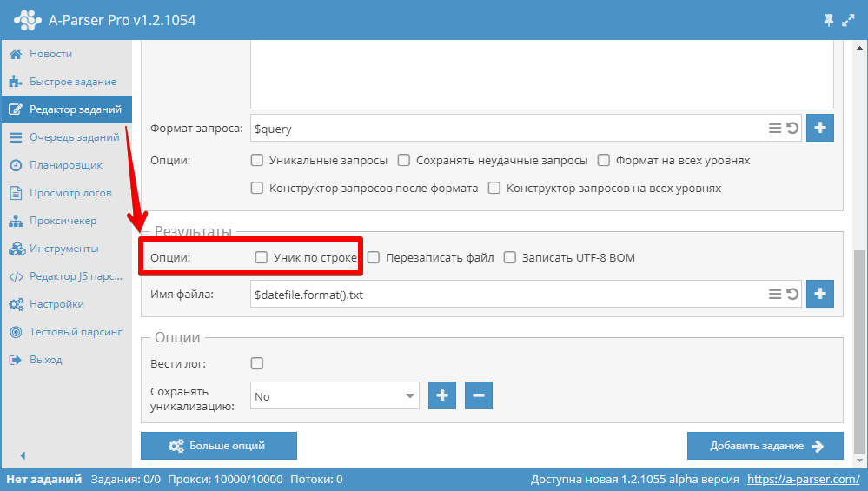Click the Новости home icon

[16, 54]
